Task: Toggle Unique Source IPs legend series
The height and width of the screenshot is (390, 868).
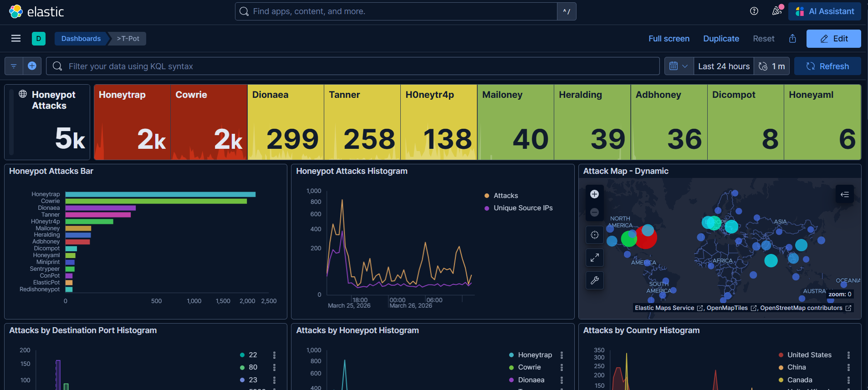Action: [523, 208]
